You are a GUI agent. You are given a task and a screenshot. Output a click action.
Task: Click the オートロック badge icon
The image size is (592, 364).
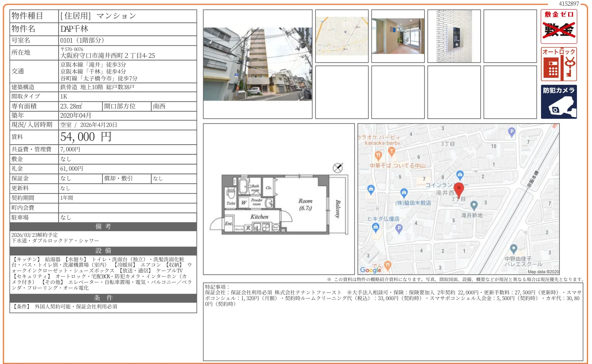(x=559, y=64)
